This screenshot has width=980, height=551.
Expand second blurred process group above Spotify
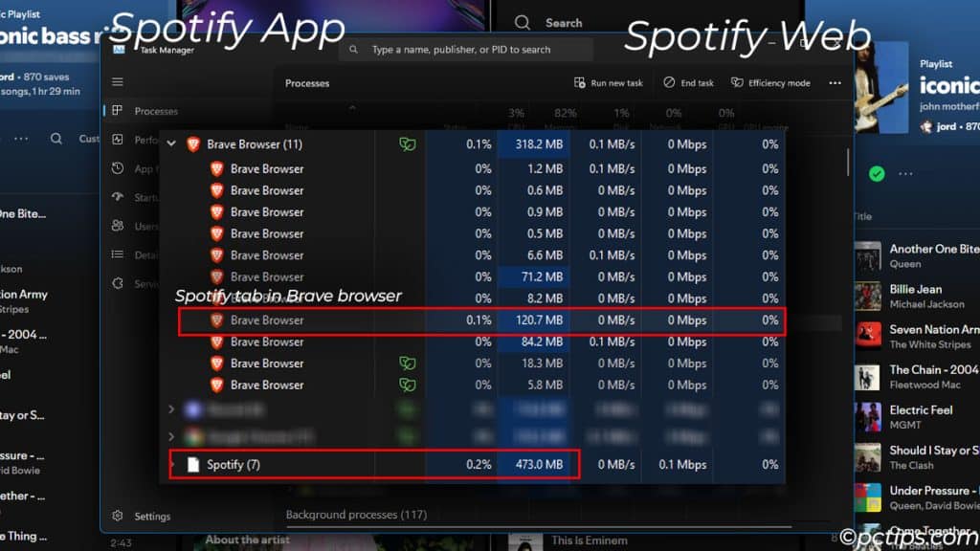pyautogui.click(x=171, y=436)
